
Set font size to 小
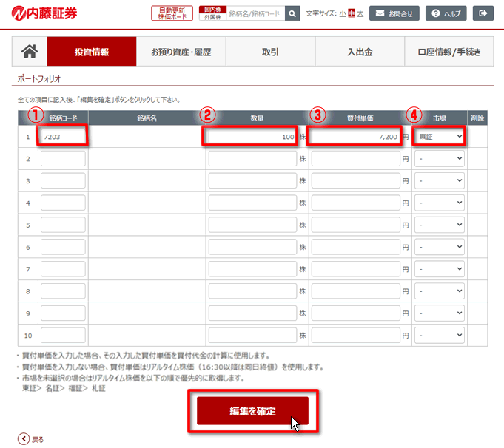(x=343, y=13)
